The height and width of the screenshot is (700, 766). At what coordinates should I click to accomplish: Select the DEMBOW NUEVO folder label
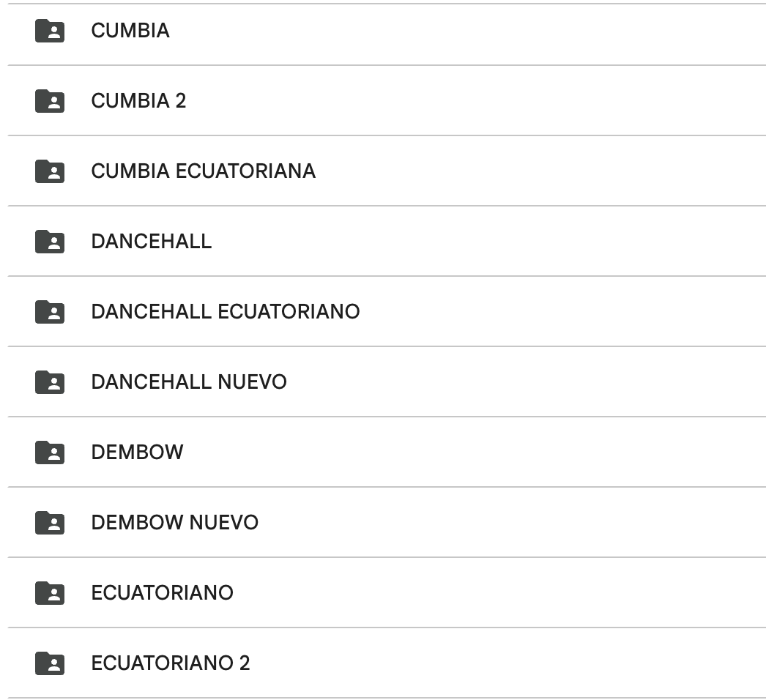tap(174, 523)
